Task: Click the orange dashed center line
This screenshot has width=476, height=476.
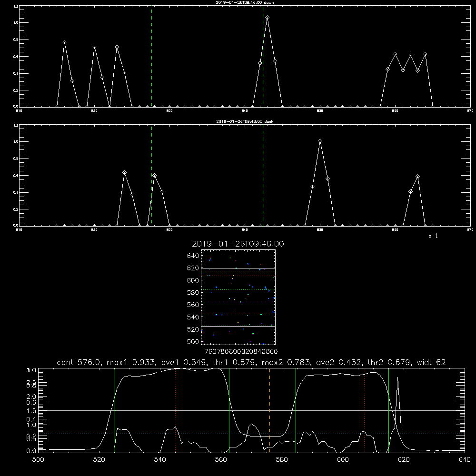Action: coord(269,410)
